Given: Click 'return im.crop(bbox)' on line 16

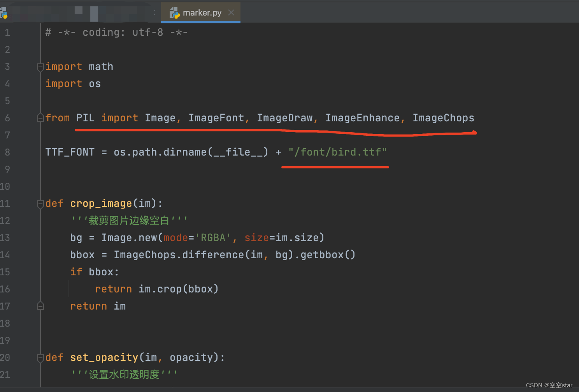Looking at the screenshot, I should (x=157, y=289).
